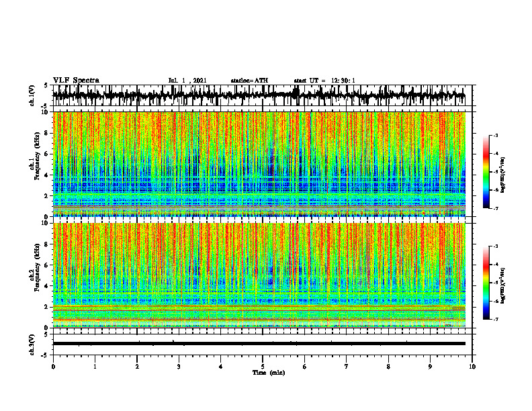The width and height of the screenshot is (532, 411).
Task: Click time axis tick label "4"
Action: [221, 367]
